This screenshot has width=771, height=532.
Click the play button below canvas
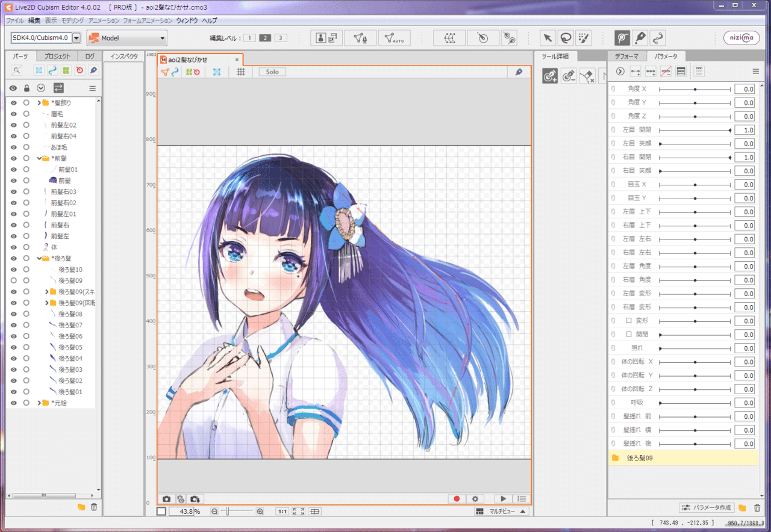tap(502, 499)
